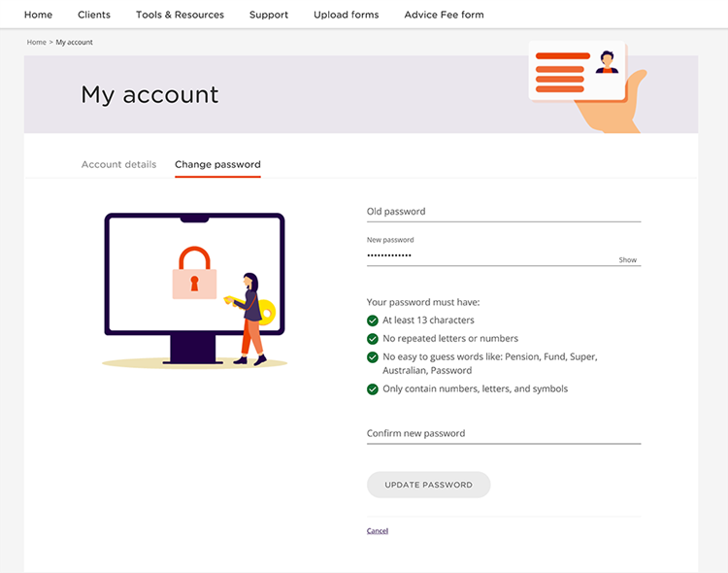Click the yellow key held by the woman

(x=264, y=311)
